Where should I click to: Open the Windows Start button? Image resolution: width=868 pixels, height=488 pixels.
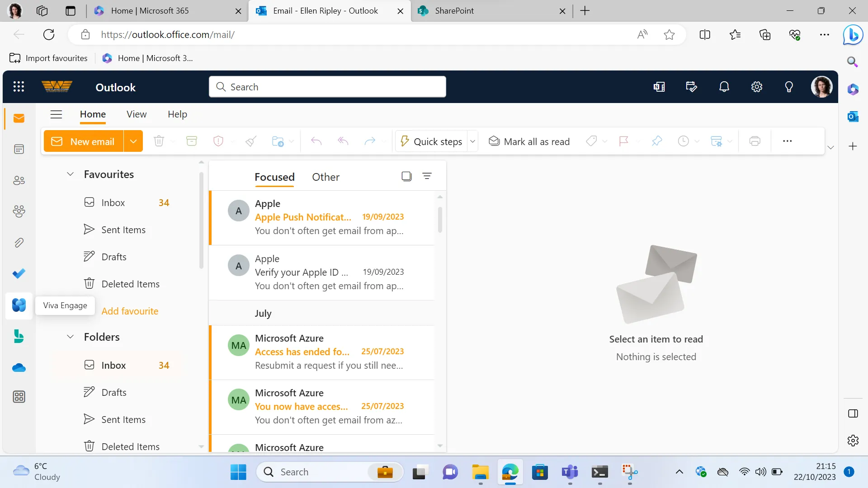tap(238, 472)
